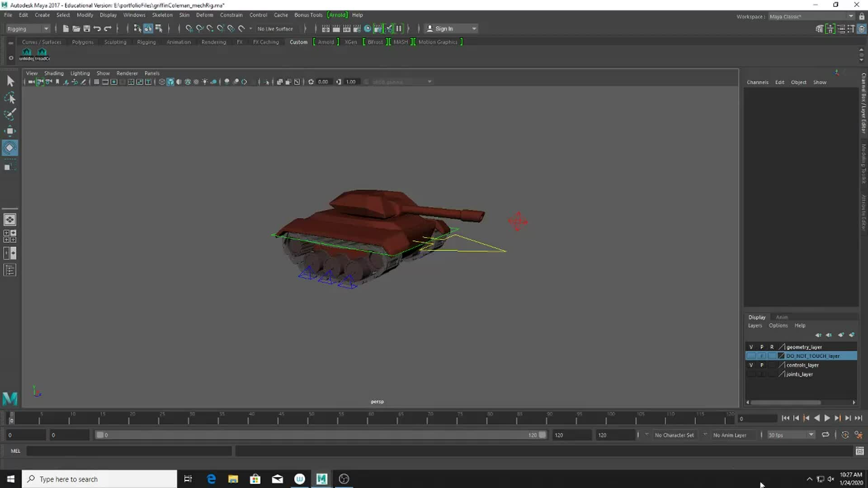
Task: Toggle visibility of geometry_layer
Action: [751, 347]
